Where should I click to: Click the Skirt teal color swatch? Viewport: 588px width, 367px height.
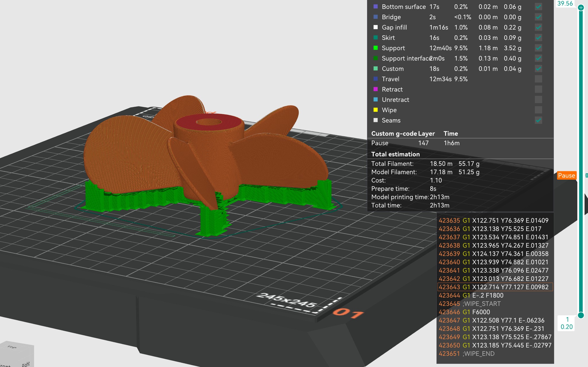(375, 37)
